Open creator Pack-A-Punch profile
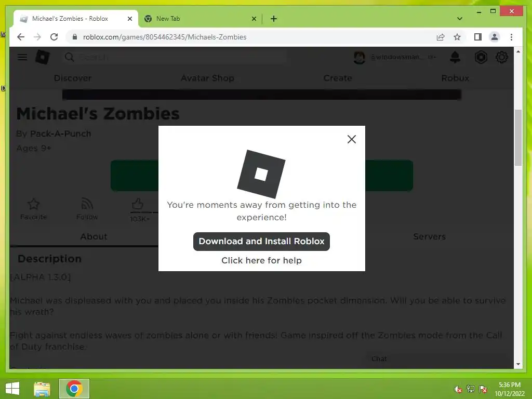Image resolution: width=532 pixels, height=399 pixels. coord(60,134)
